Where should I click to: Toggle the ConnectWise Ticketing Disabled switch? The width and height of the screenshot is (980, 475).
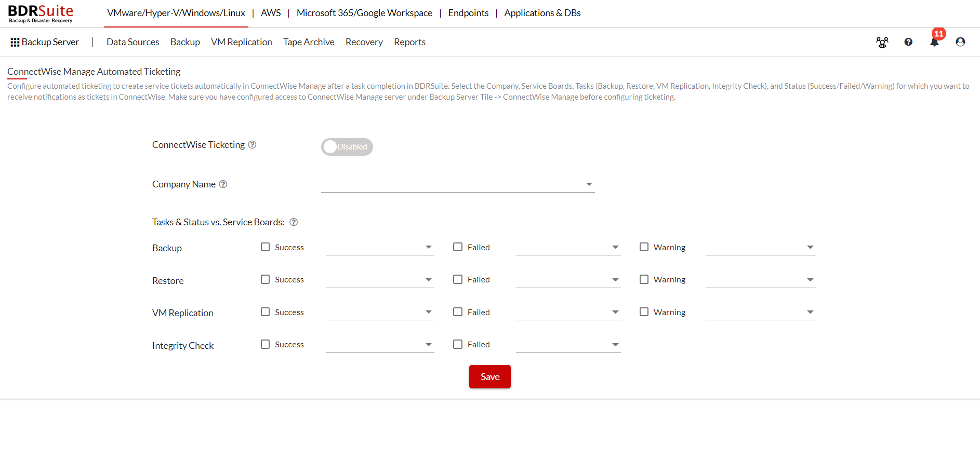[347, 147]
